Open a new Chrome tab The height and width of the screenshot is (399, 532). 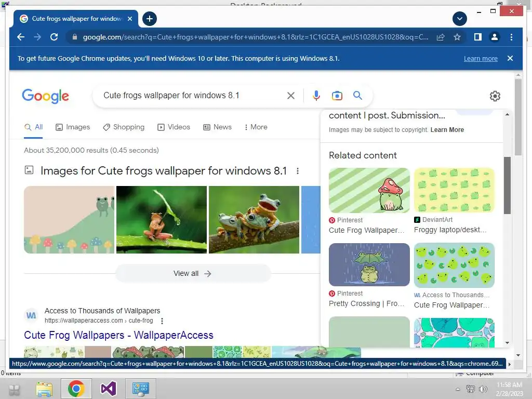point(150,19)
